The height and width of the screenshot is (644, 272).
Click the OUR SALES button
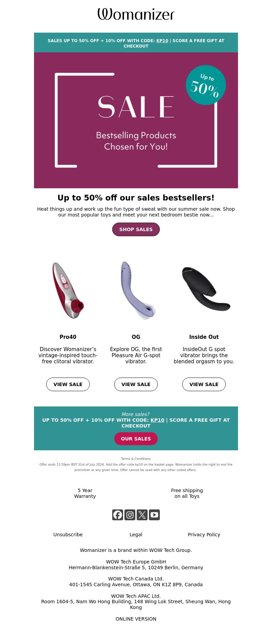(x=136, y=439)
